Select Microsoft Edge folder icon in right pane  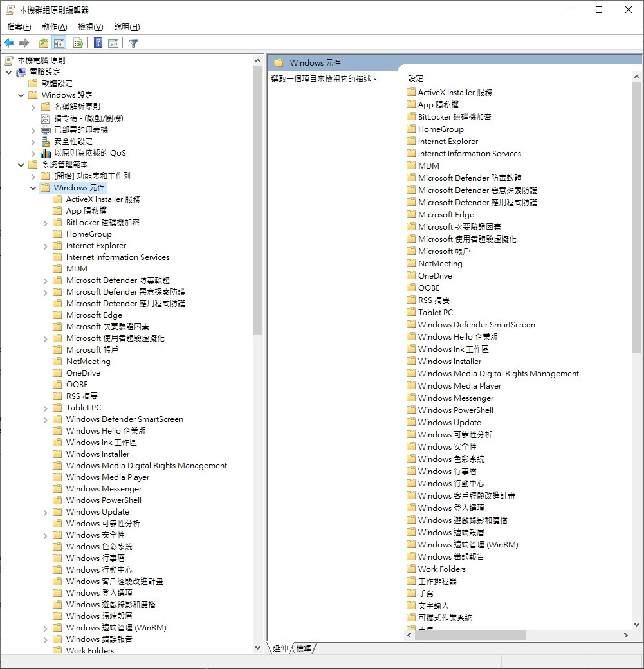click(x=411, y=214)
